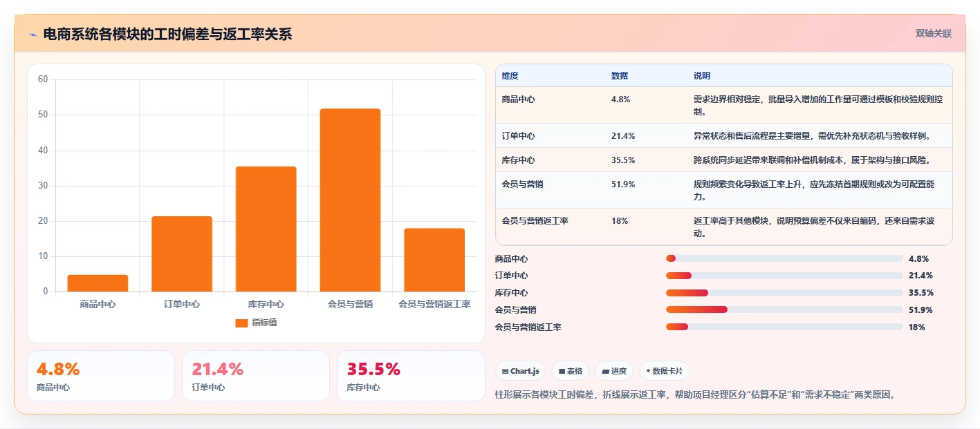Image resolution: width=980 pixels, height=429 pixels.
Task: Click the 会员与营销 progress bar showing 51.9%
Action: [x=784, y=309]
